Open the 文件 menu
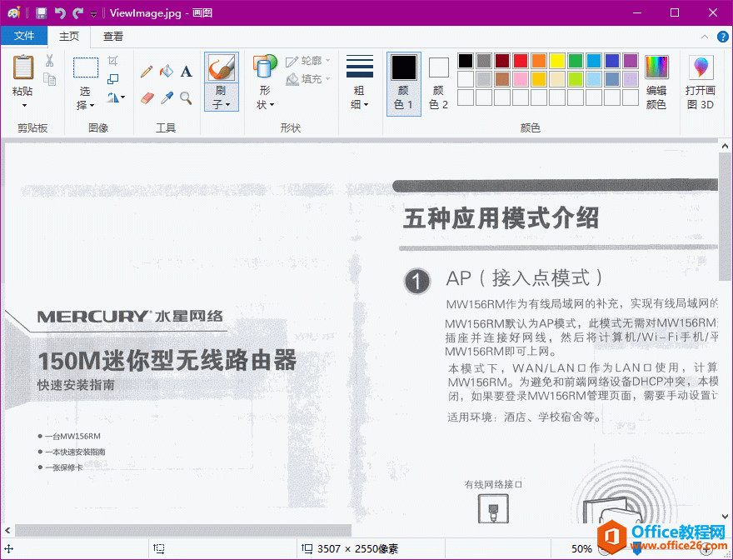Viewport: 733px width, 560px height. tap(24, 36)
